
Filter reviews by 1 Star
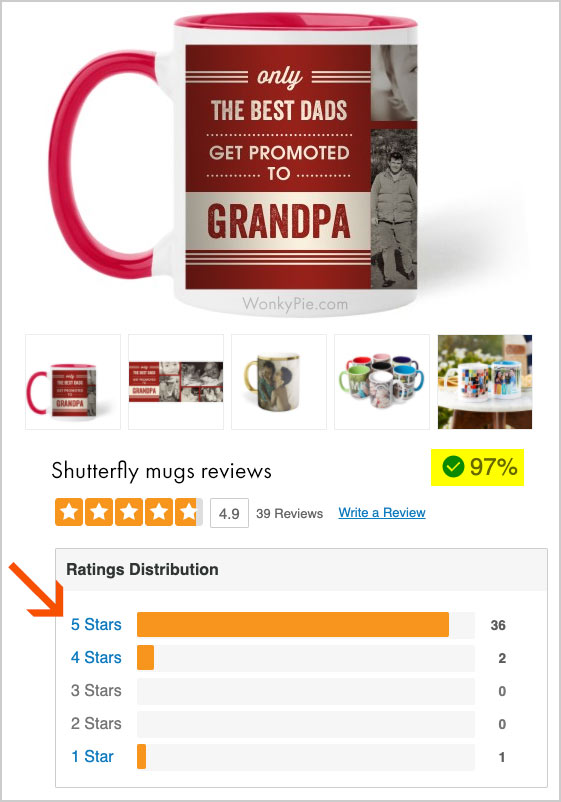[x=92, y=756]
